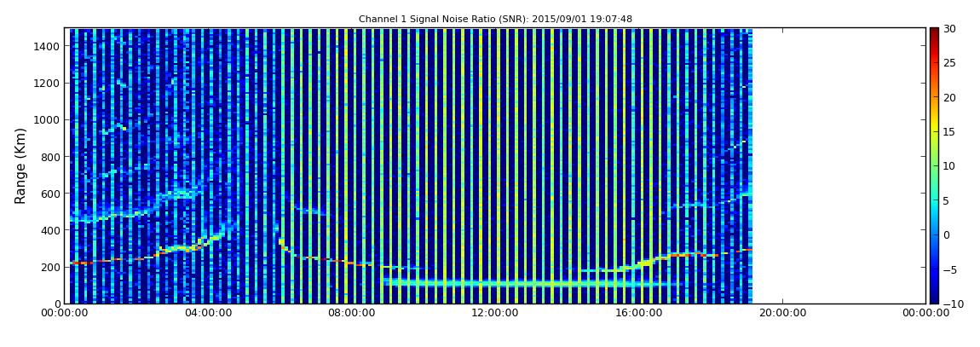This screenshot has width=980, height=347.
Task: Click the 08:00:00 time axis label
Action: click(353, 315)
